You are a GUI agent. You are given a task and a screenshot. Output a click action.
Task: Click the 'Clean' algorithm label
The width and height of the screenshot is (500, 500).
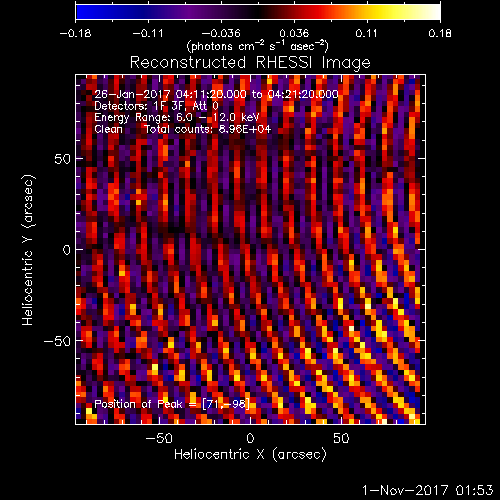coord(108,129)
